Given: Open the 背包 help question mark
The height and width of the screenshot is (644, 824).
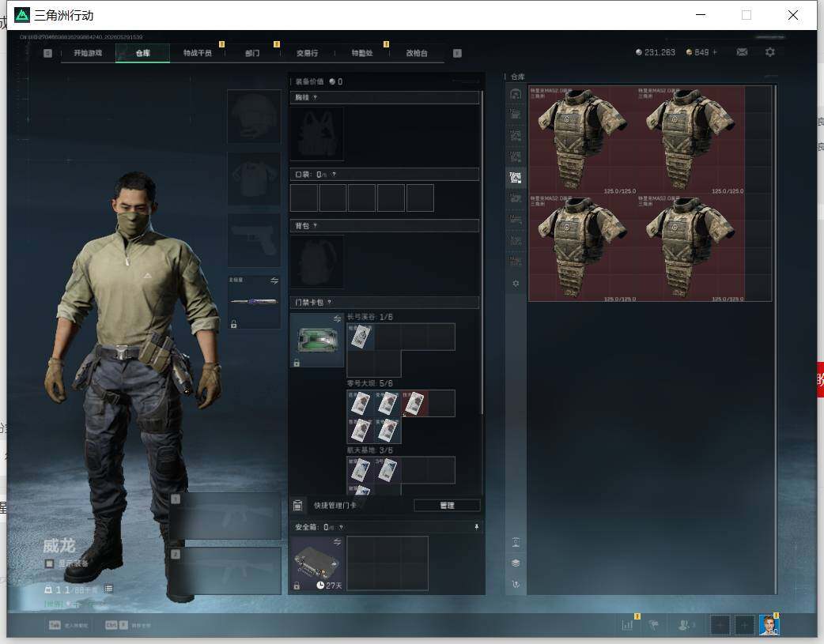Looking at the screenshot, I should point(315,226).
